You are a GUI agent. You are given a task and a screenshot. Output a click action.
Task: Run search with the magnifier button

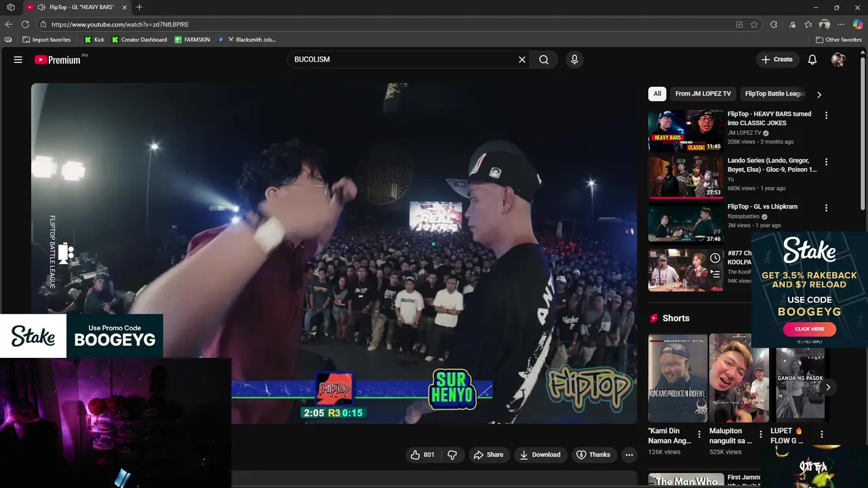pos(544,60)
